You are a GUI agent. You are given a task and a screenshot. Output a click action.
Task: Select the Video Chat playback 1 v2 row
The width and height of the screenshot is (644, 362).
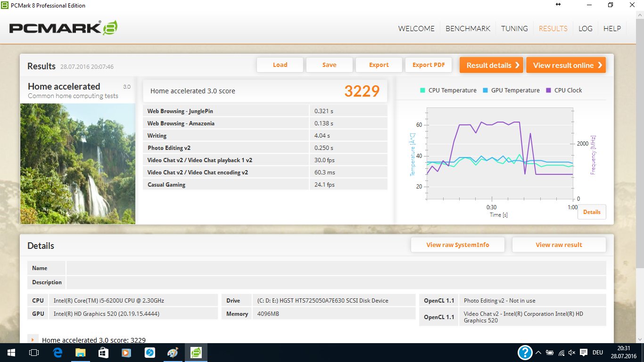pyautogui.click(x=265, y=160)
